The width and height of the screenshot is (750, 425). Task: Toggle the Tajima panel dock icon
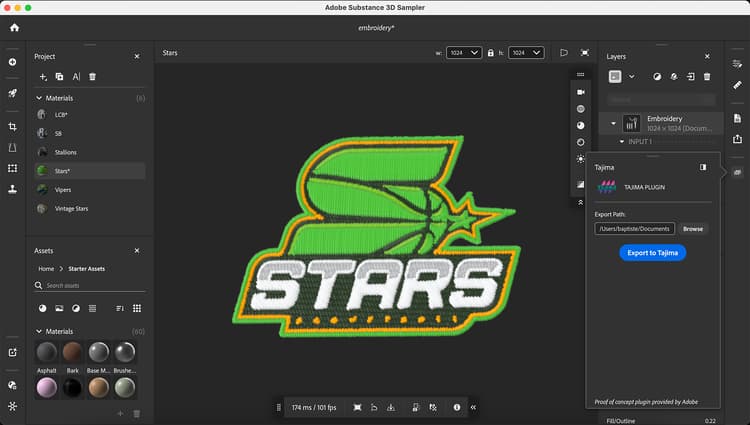click(703, 167)
